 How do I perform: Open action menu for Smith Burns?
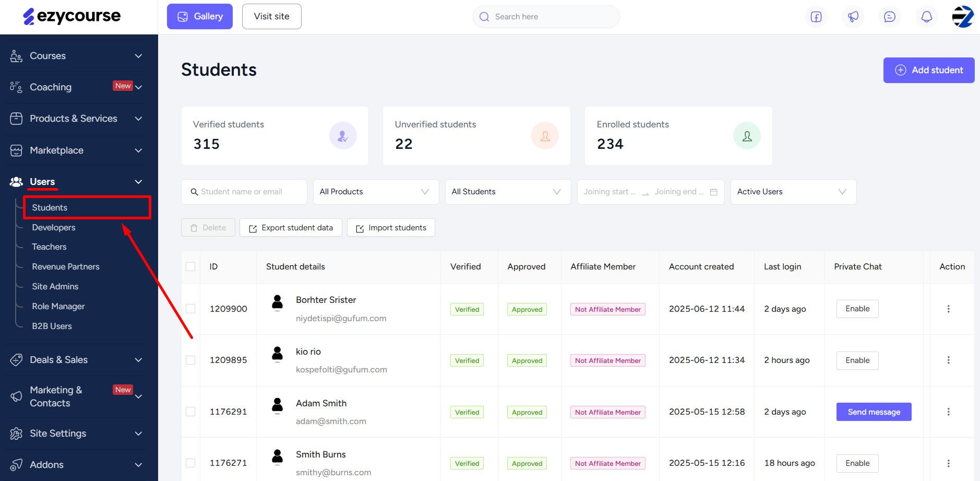coord(948,463)
